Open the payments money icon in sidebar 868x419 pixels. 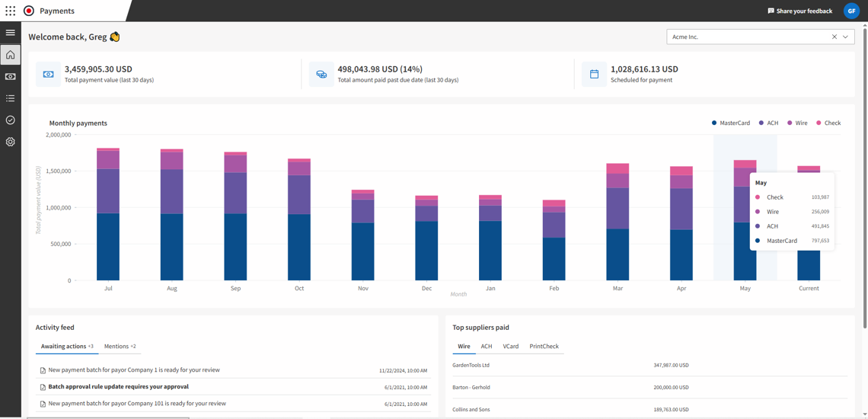11,77
